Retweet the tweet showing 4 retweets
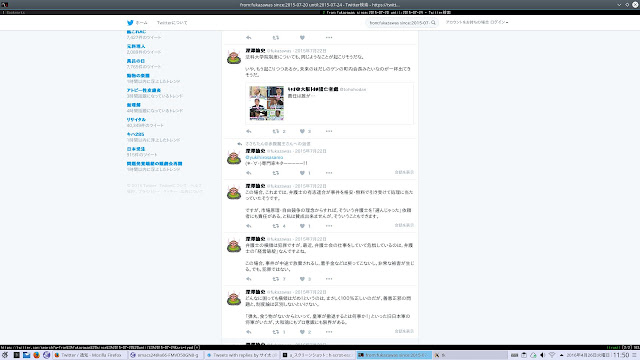The height and width of the screenshot is (360, 640). tap(276, 226)
